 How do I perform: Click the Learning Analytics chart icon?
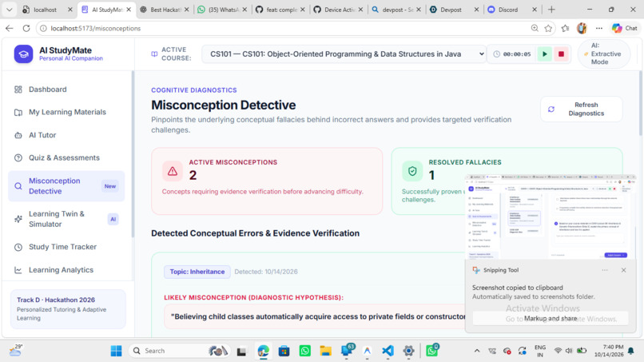click(x=18, y=270)
